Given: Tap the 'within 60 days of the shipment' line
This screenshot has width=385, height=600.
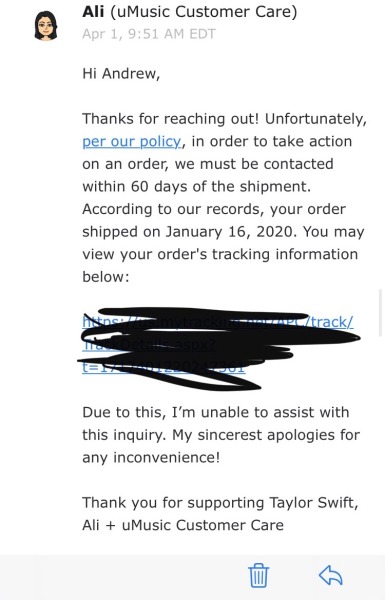Looking at the screenshot, I should [197, 187].
